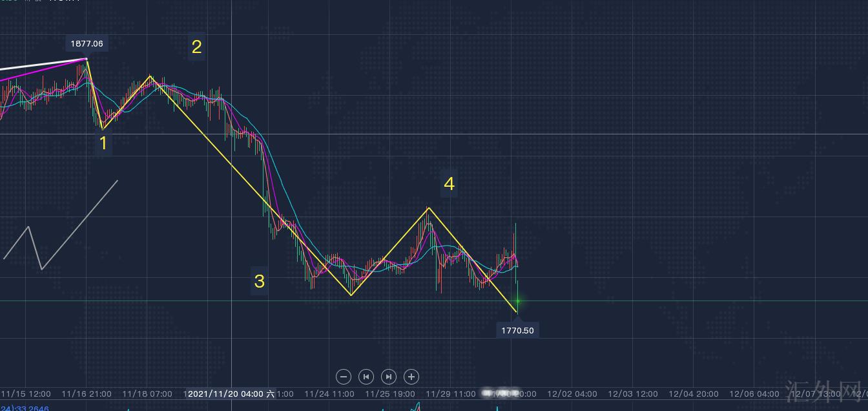Click the indicator value 33.2646 text
Viewport: 868px width, 411px height.
[x=25, y=408]
